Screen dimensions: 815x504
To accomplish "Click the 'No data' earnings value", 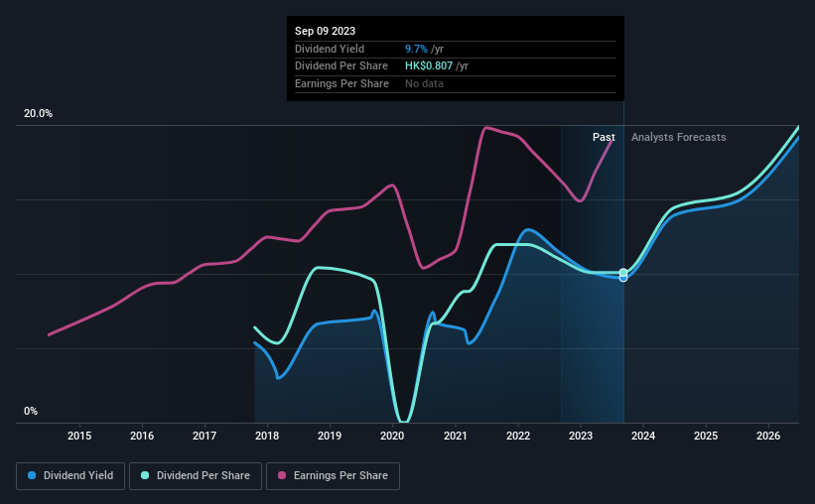I will coord(424,83).
